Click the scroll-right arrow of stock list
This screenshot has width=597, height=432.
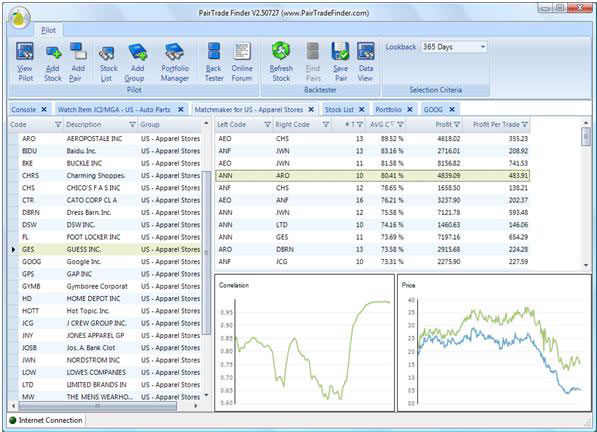(195, 406)
